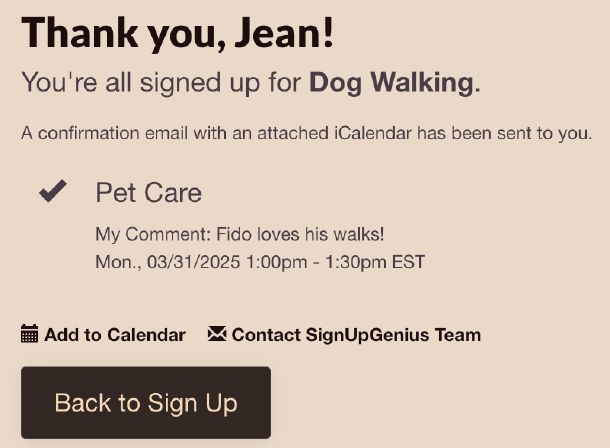Image resolution: width=610 pixels, height=448 pixels.
Task: Click the envelope icon before Contact SignUpGenius Team
Action: (217, 334)
